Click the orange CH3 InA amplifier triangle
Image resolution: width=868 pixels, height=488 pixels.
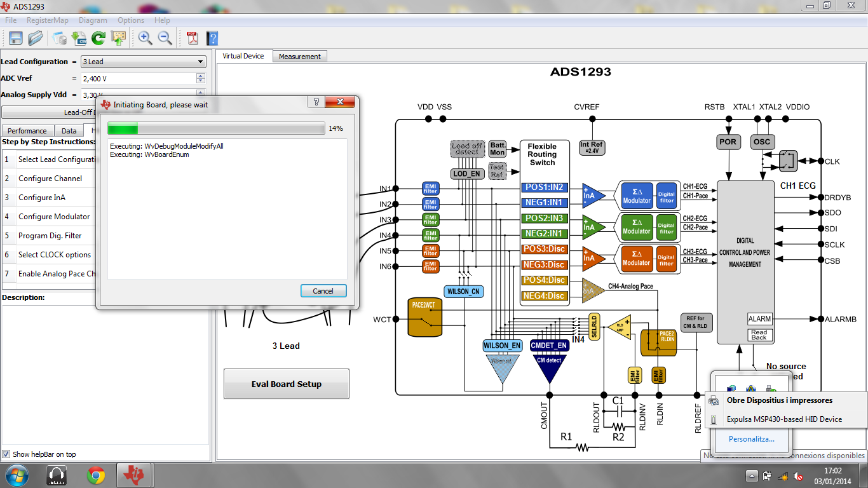[x=593, y=257]
